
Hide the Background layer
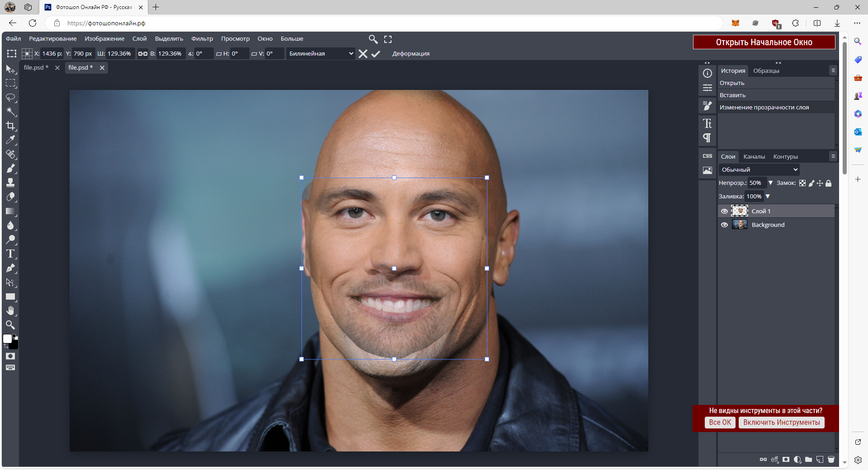coord(724,225)
